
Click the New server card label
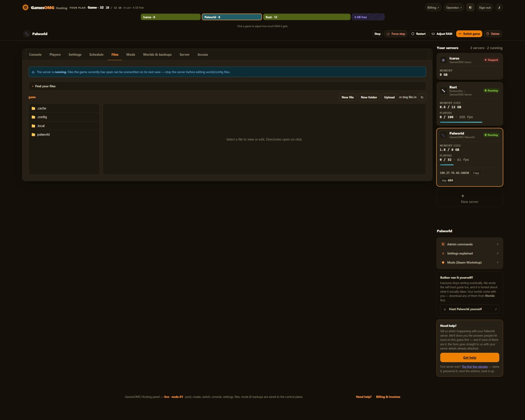coord(470,202)
